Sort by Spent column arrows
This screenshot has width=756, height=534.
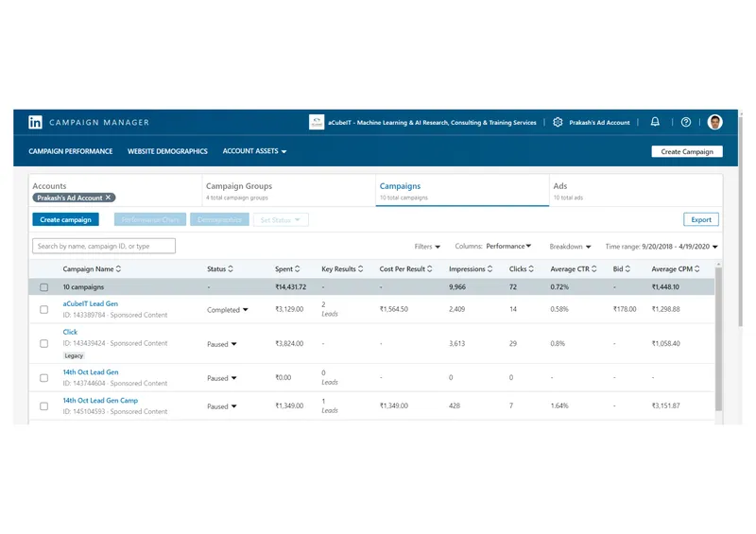[x=297, y=269]
